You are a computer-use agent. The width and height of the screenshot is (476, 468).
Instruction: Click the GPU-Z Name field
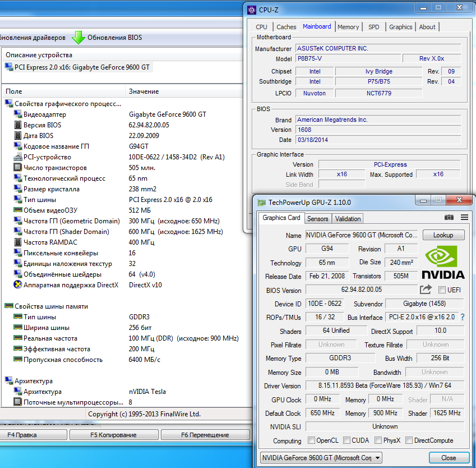361,235
